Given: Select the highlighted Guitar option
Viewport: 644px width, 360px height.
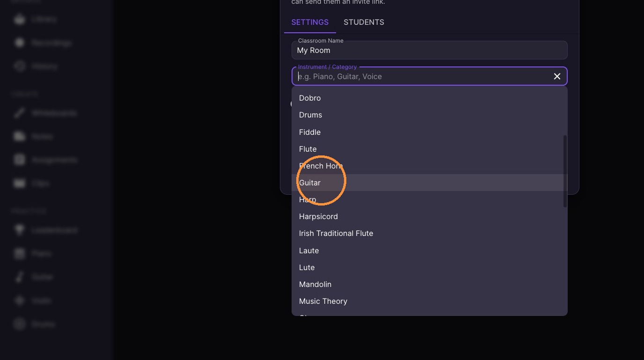Looking at the screenshot, I should click(x=429, y=183).
